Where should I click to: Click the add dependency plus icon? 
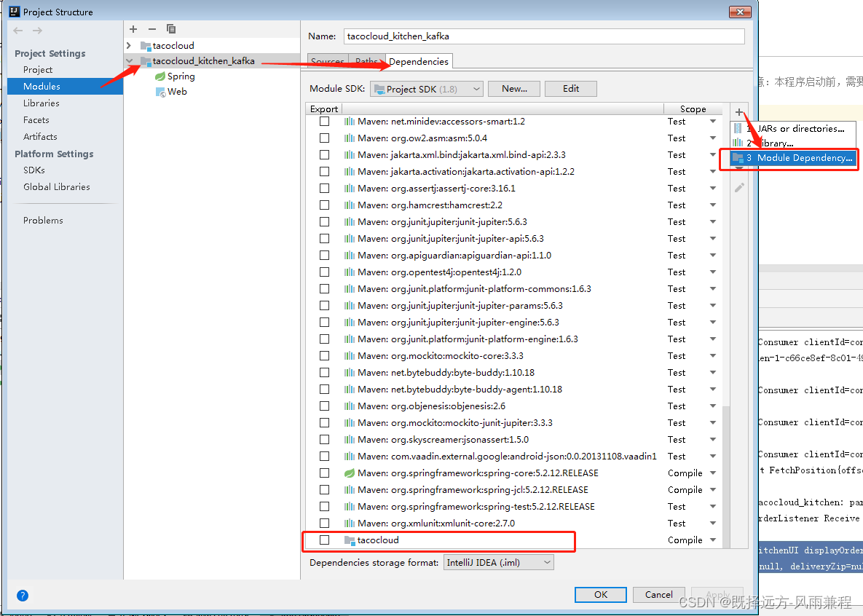tap(739, 111)
